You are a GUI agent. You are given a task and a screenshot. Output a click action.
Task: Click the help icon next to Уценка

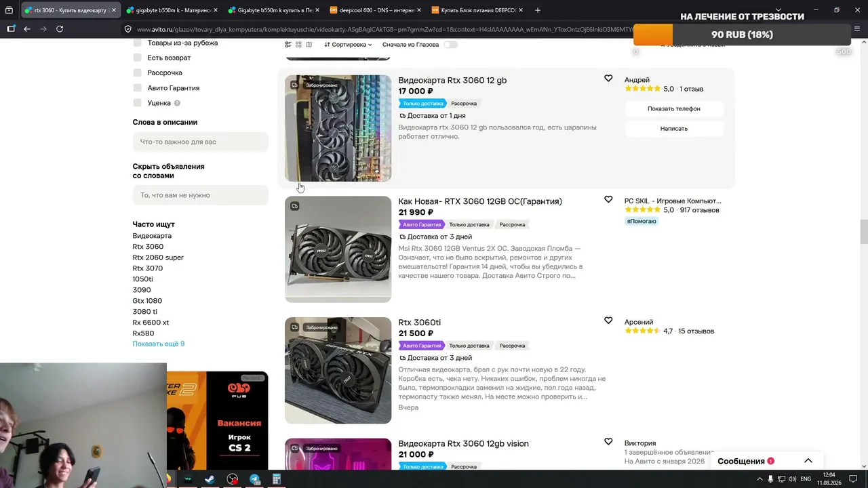point(177,103)
